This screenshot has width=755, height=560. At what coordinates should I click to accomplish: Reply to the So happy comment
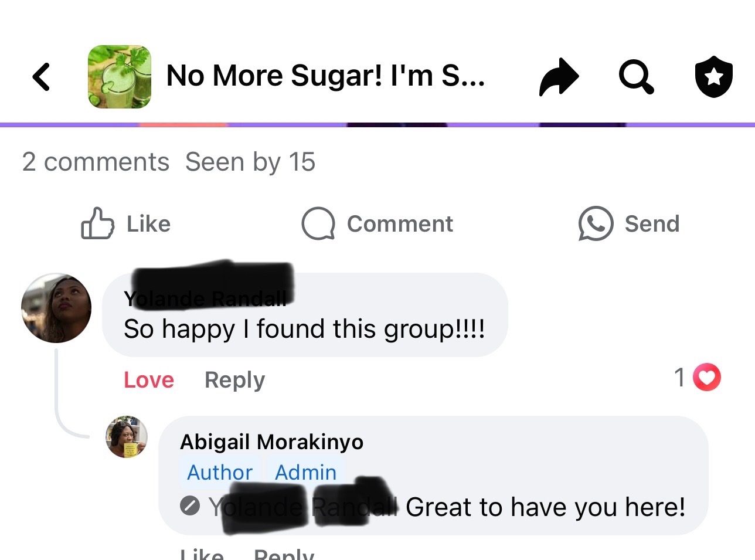coord(234,380)
